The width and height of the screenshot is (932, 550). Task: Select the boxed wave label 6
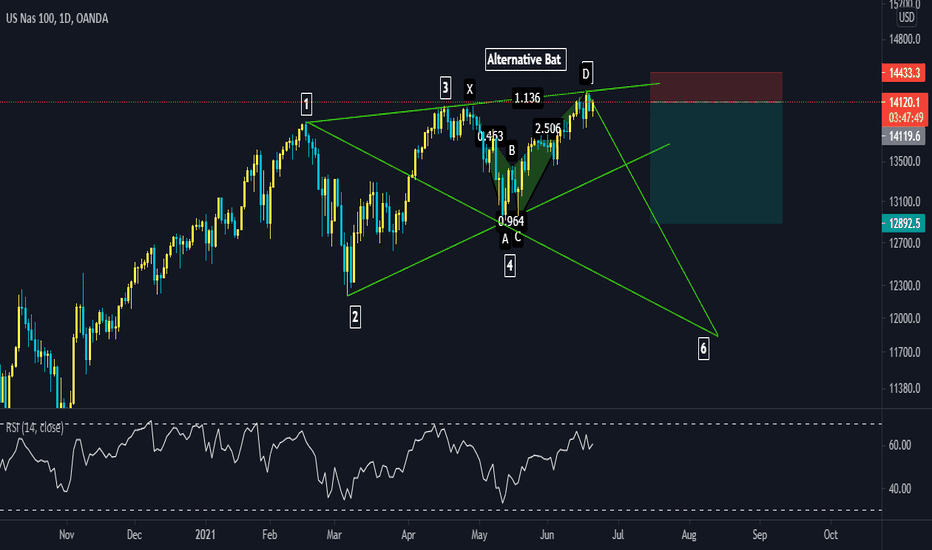click(703, 348)
